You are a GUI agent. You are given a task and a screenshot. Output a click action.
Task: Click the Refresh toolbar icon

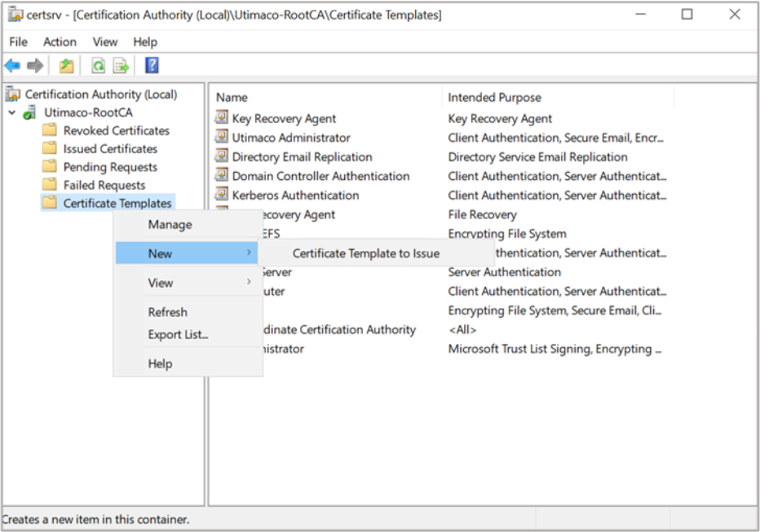(x=98, y=66)
